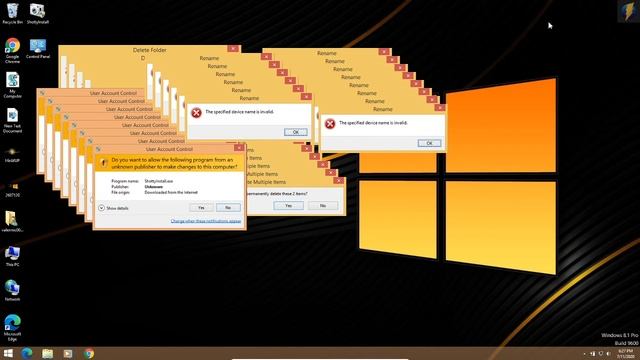This screenshot has width=640, height=360.
Task: Click the 'Downloaded from the Internet' file origin
Action: 171,192
